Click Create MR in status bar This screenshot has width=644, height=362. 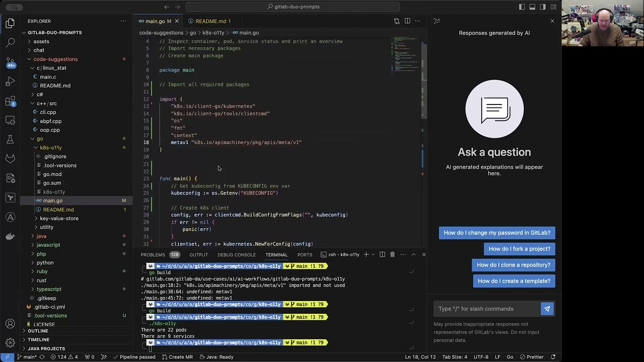[177, 357]
